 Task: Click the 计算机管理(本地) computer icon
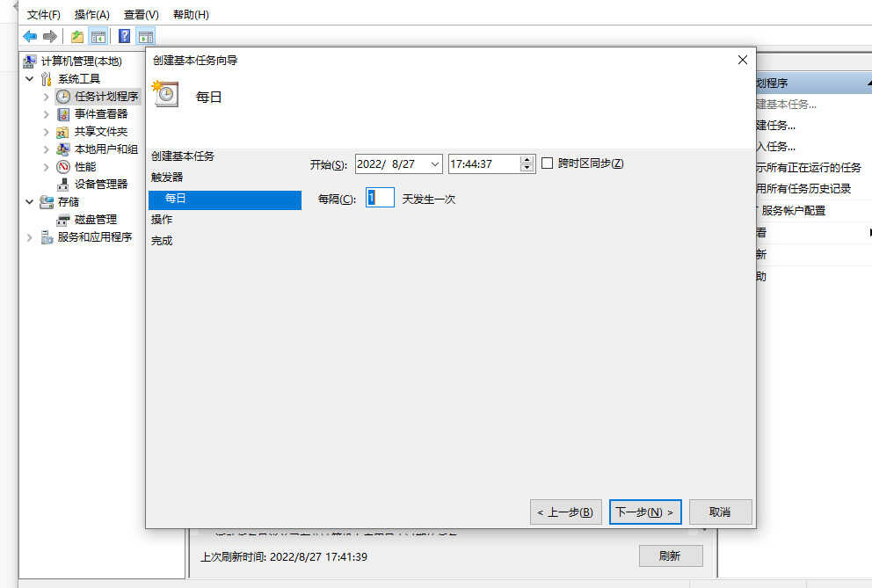point(30,62)
